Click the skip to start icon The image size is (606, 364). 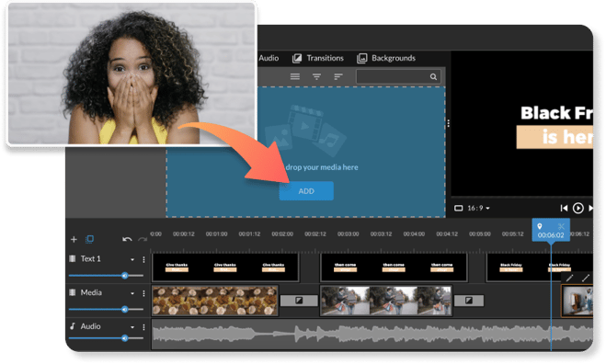(x=564, y=209)
